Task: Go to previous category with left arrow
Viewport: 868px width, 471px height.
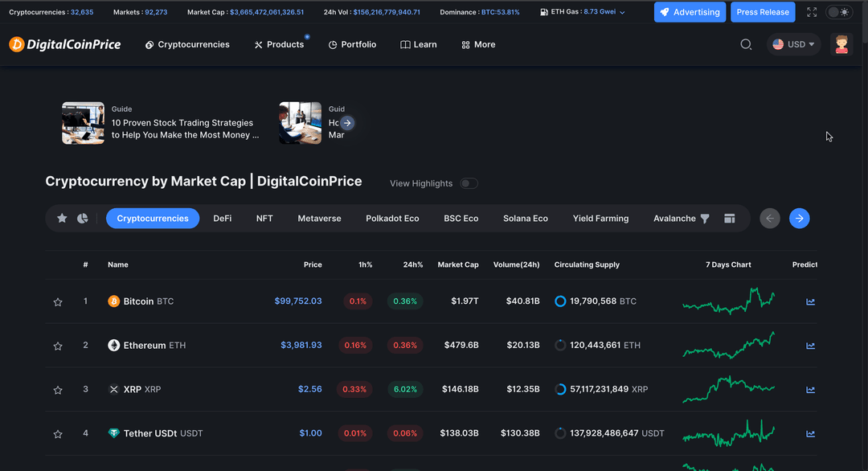Action: (770, 218)
